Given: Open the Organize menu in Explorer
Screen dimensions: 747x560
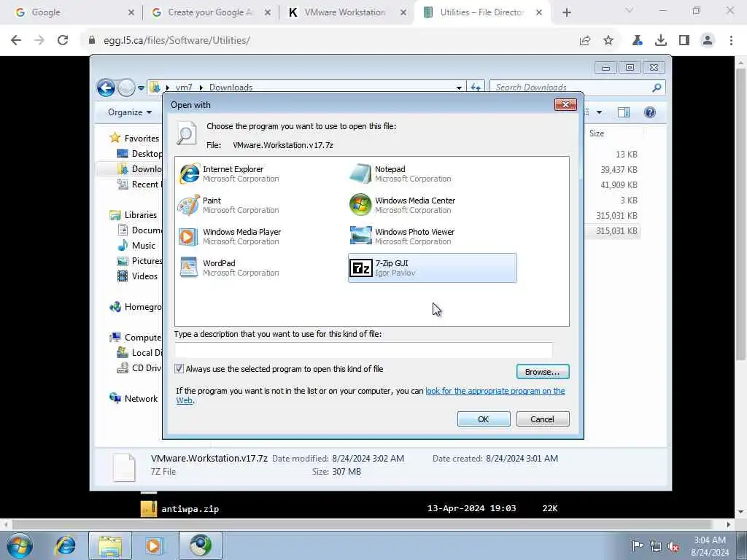Looking at the screenshot, I should [130, 112].
